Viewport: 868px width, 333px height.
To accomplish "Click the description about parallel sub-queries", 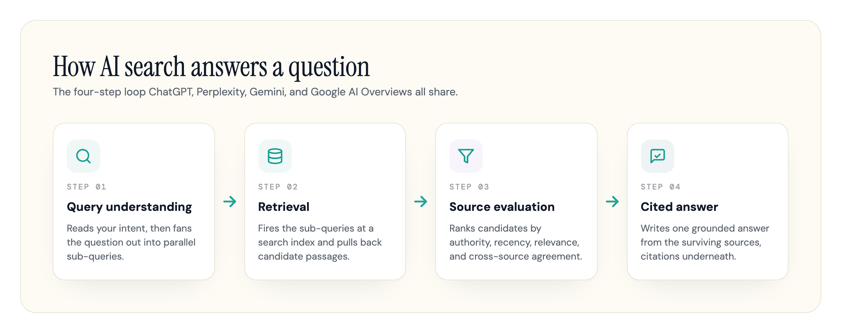I will coord(131,243).
